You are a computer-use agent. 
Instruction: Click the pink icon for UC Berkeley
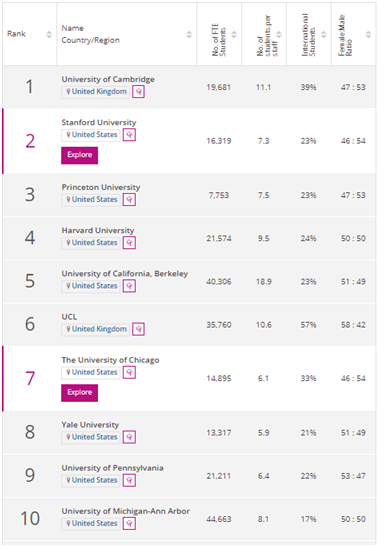129,286
